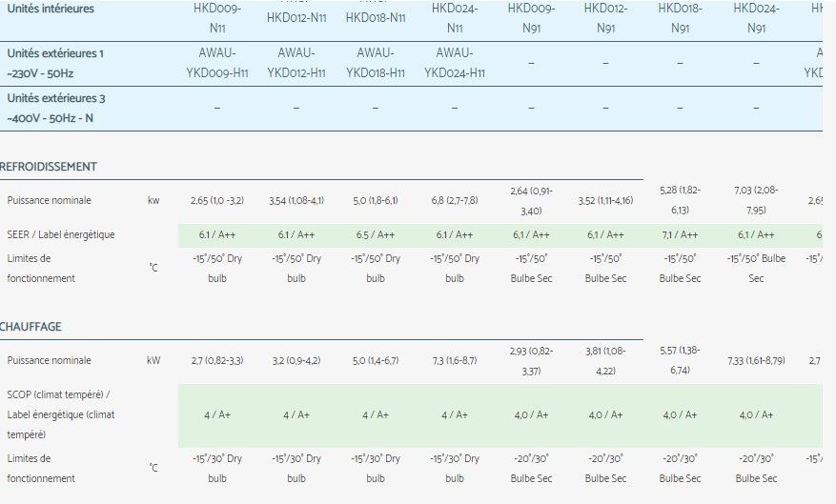This screenshot has height=504, width=836.
Task: Select the AWAU-YKD018-H11 model cell
Action: 376,63
